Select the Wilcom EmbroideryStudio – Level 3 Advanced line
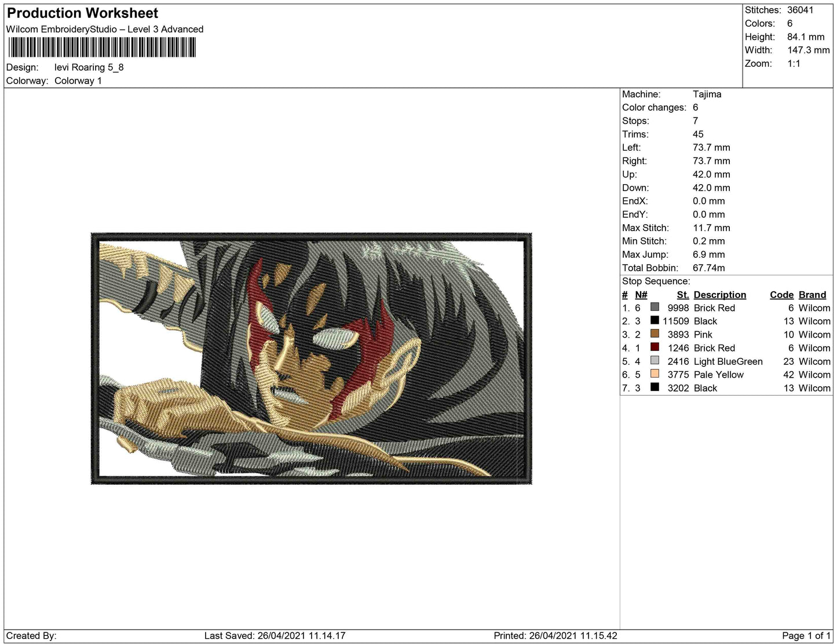This screenshot has width=837, height=644. 105,29
